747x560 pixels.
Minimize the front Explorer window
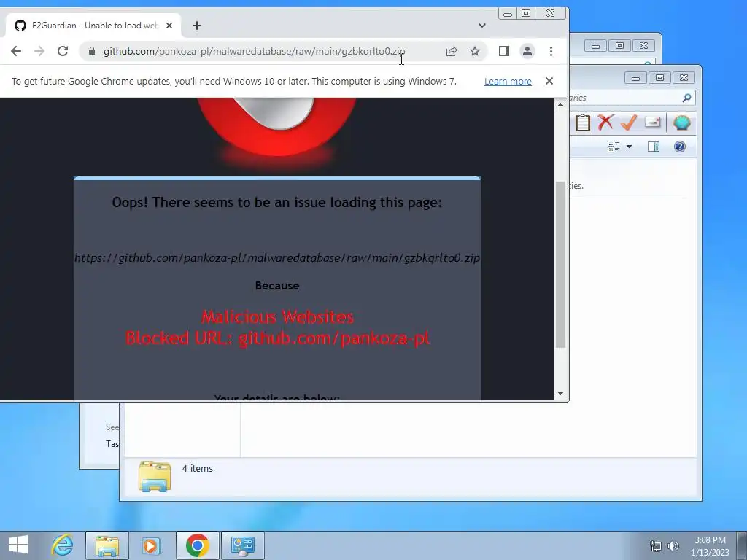pos(635,77)
